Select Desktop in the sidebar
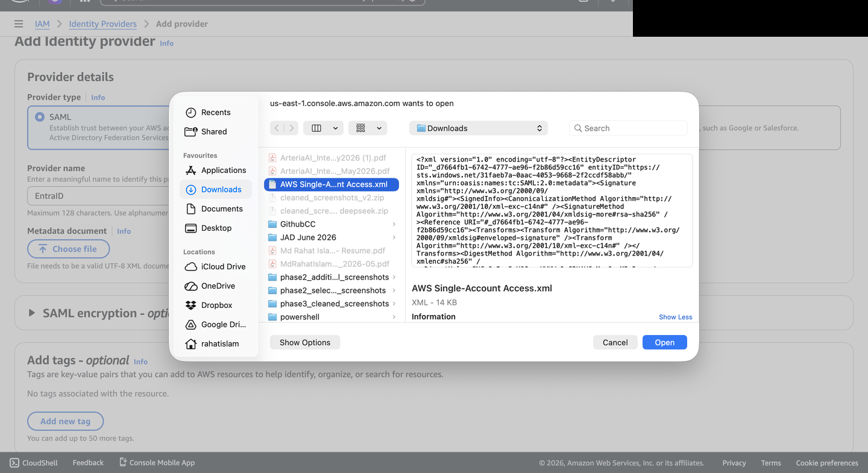 (x=209, y=228)
